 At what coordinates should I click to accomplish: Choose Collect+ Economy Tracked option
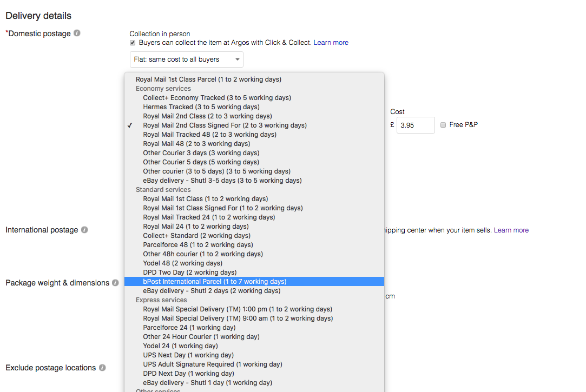tap(254, 97)
